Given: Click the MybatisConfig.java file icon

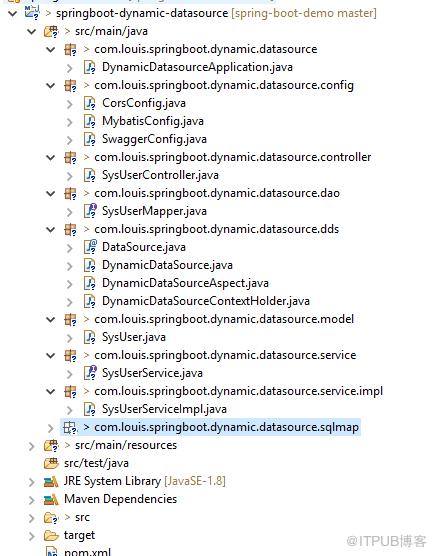Looking at the screenshot, I should pyautogui.click(x=90, y=122).
